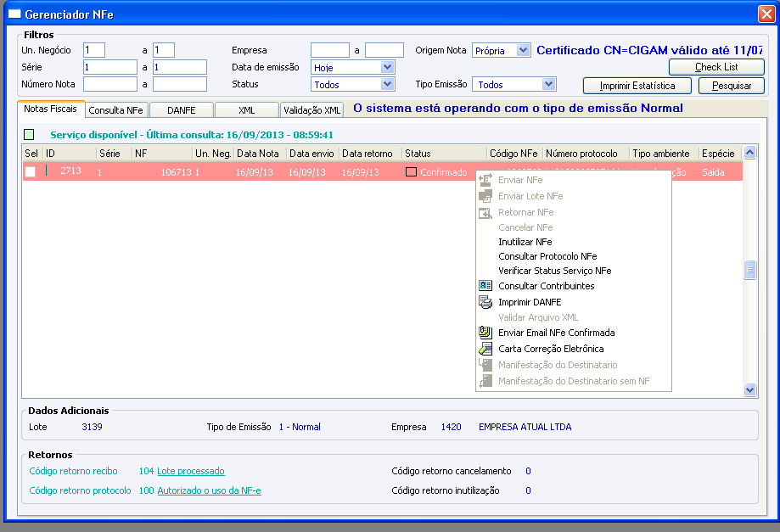Click the NF value 106713 cell
The height and width of the screenshot is (532, 780).
(x=176, y=172)
